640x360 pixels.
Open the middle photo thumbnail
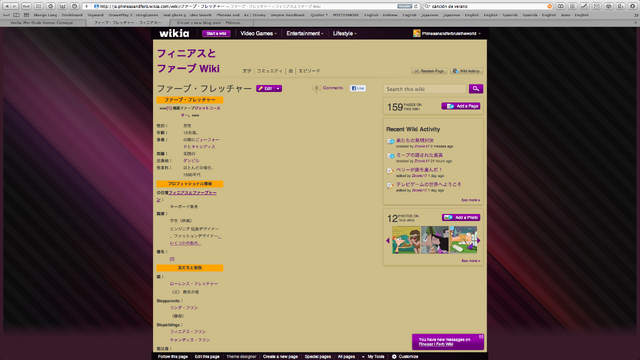point(435,240)
